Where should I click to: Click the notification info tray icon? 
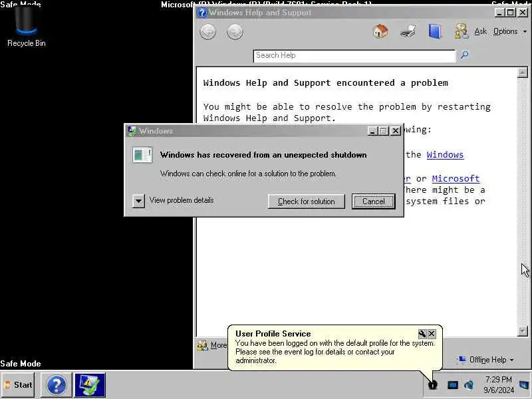(433, 385)
